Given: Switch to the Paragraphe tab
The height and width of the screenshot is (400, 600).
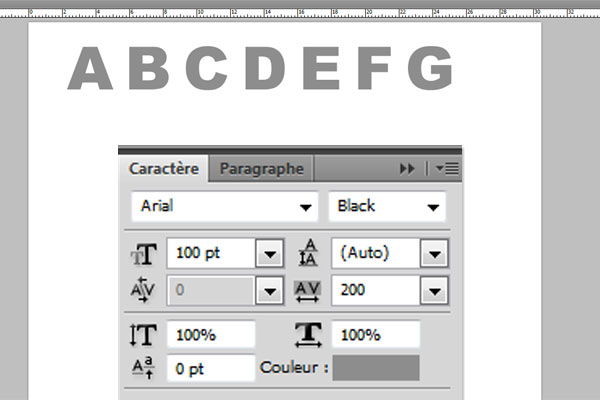Looking at the screenshot, I should (261, 168).
